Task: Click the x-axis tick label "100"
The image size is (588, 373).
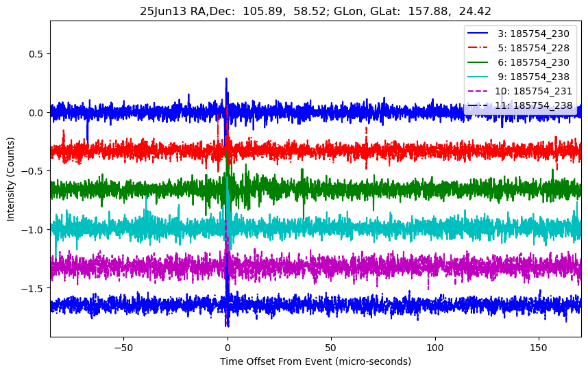Action: pyautogui.click(x=435, y=346)
